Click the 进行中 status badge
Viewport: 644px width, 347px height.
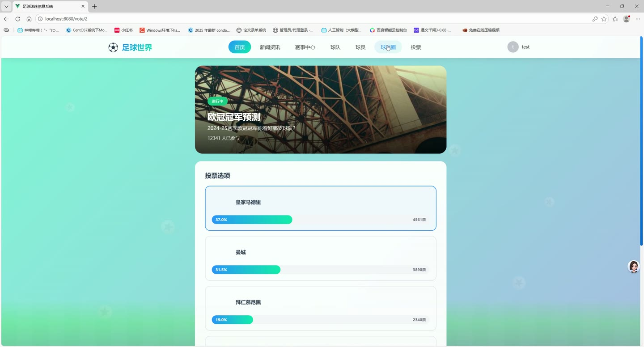click(x=217, y=101)
